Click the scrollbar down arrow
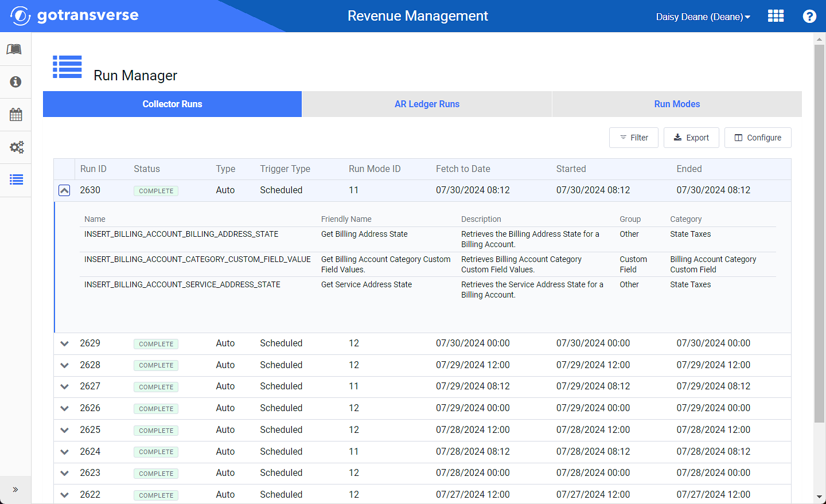826x504 pixels. click(819, 497)
